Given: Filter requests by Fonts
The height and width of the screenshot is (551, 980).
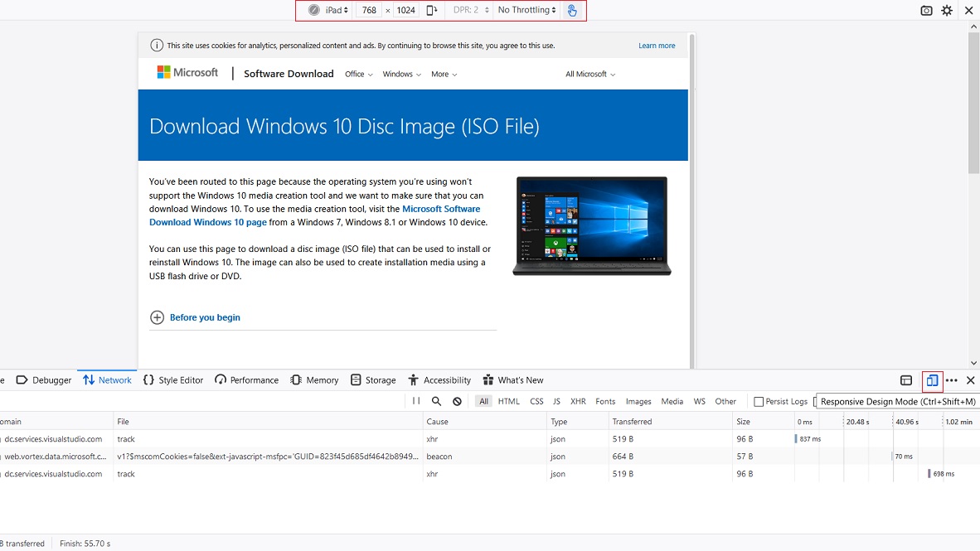Looking at the screenshot, I should click(605, 401).
